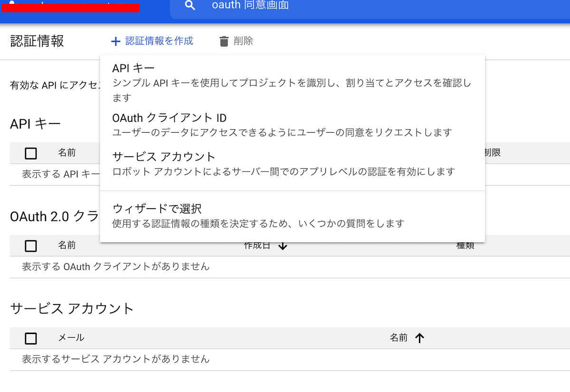Screen dimensions: 570x392
Task: Tick the select-all checkbox in the API キー table
Action: pos(31,153)
